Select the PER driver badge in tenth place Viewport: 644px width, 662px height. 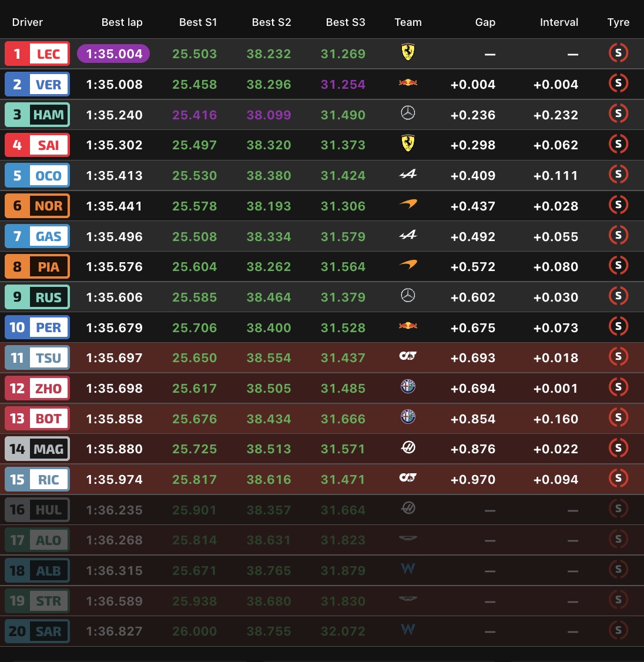37,327
